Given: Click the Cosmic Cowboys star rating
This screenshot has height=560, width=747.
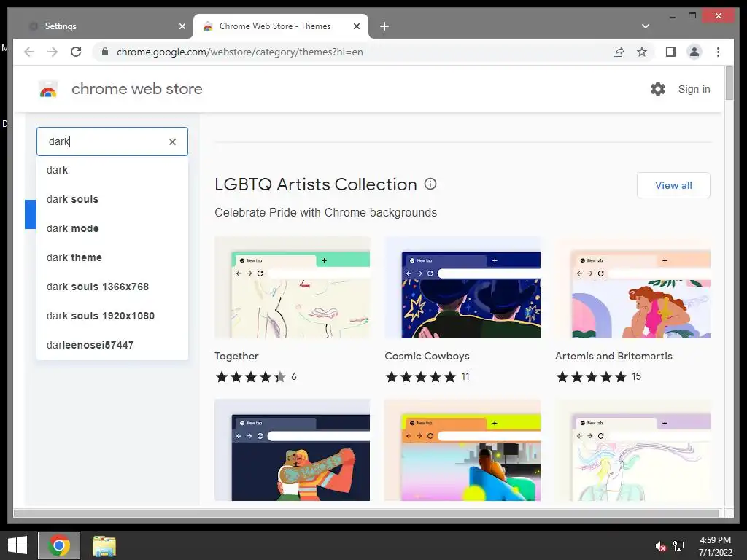Looking at the screenshot, I should [421, 377].
